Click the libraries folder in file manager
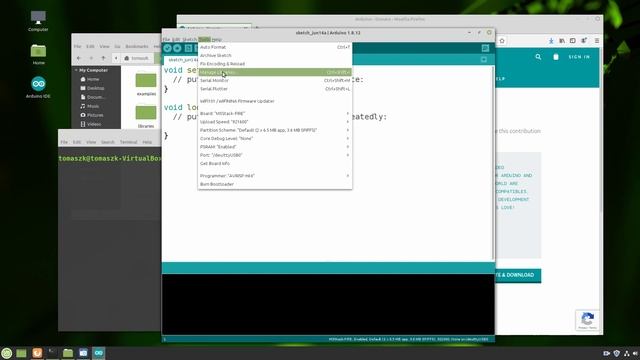 146,117
